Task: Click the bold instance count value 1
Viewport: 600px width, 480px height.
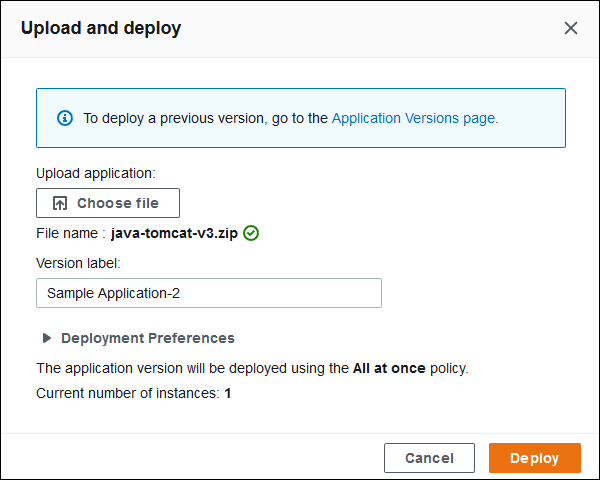Action: (x=228, y=393)
